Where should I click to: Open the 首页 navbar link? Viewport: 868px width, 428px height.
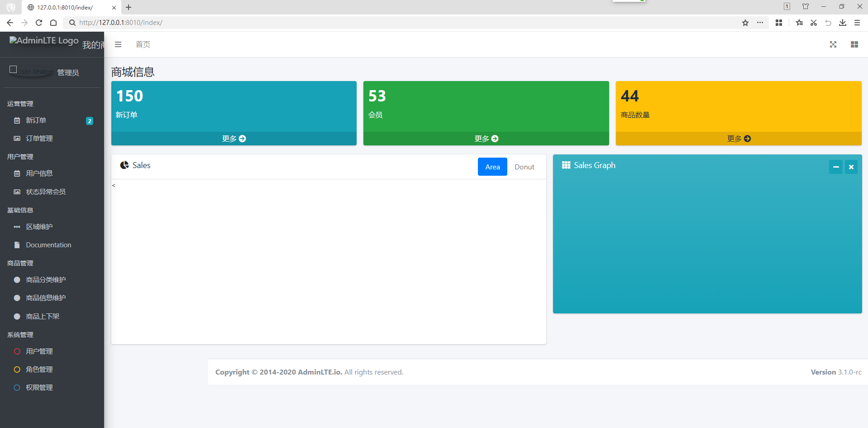(x=143, y=44)
